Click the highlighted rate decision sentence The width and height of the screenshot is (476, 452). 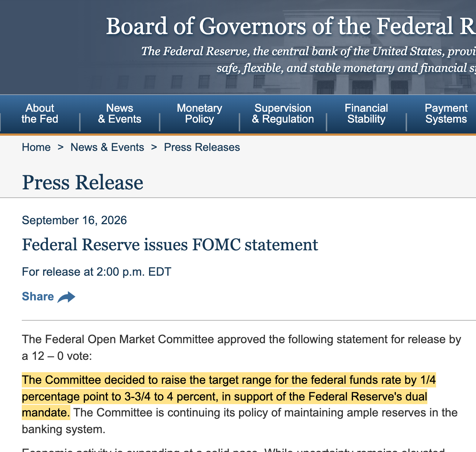click(x=229, y=396)
